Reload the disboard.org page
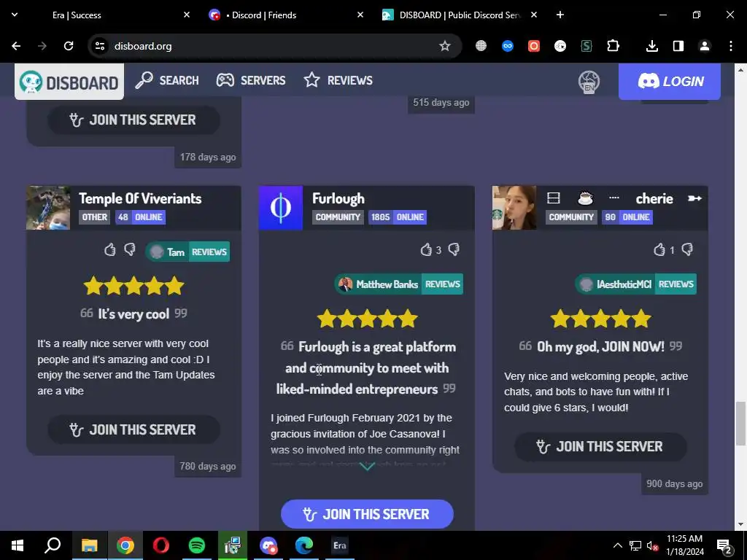The image size is (747, 560). (x=69, y=46)
